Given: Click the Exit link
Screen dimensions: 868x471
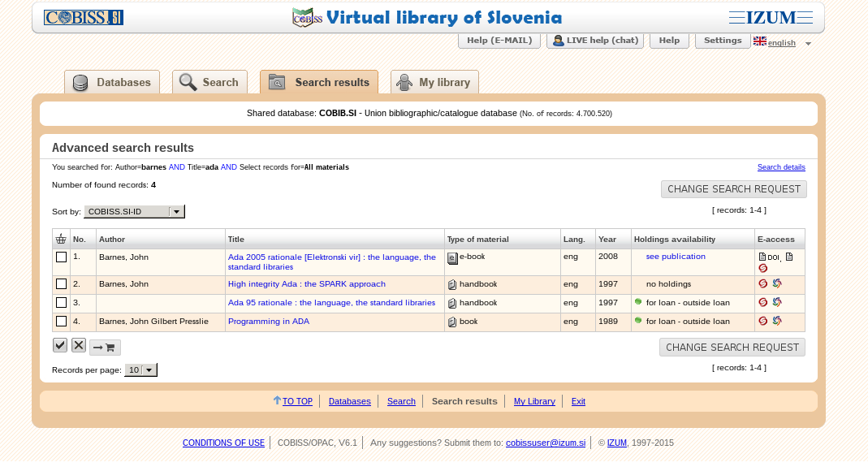Looking at the screenshot, I should 578,401.
